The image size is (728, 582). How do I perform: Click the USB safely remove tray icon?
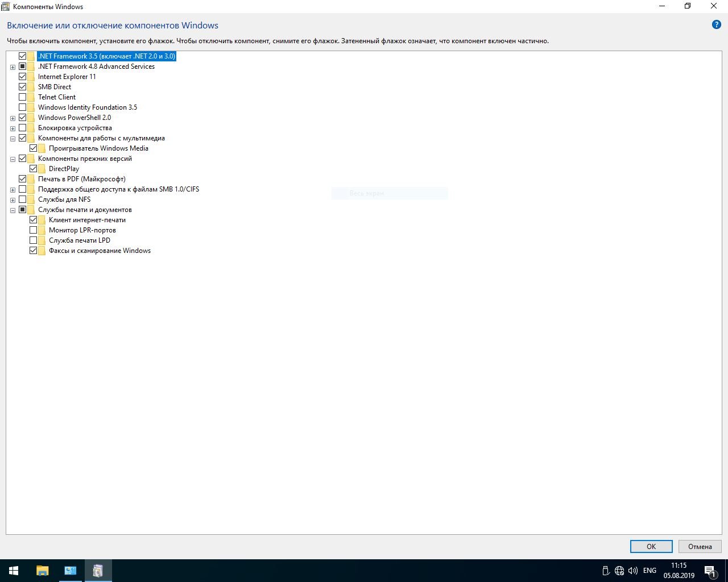pos(606,571)
